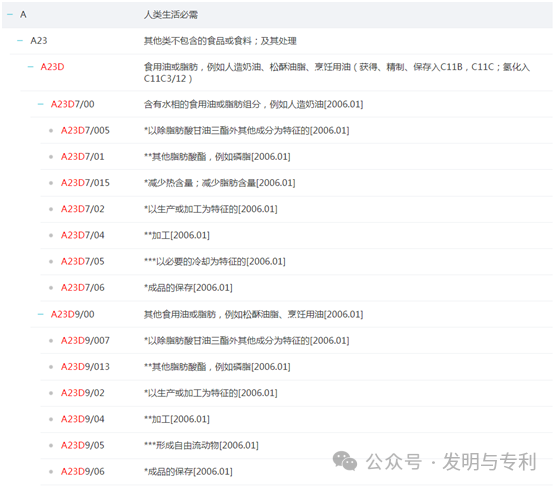Click the section label A
558x490 pixels.
tap(23, 15)
